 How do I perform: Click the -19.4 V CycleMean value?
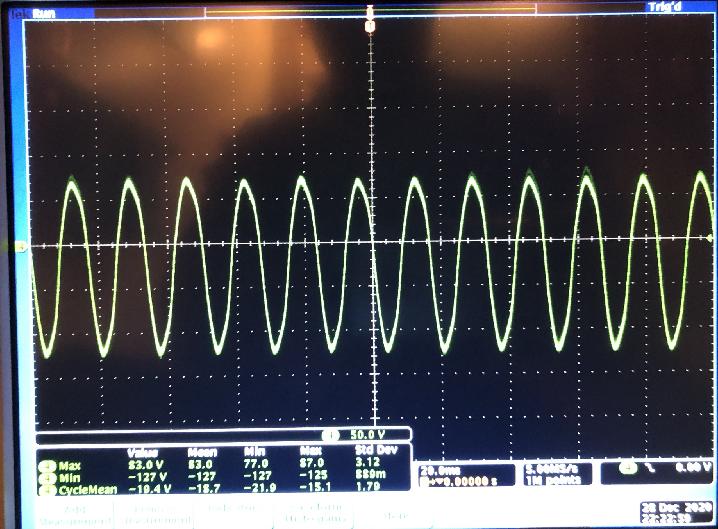pyautogui.click(x=150, y=489)
